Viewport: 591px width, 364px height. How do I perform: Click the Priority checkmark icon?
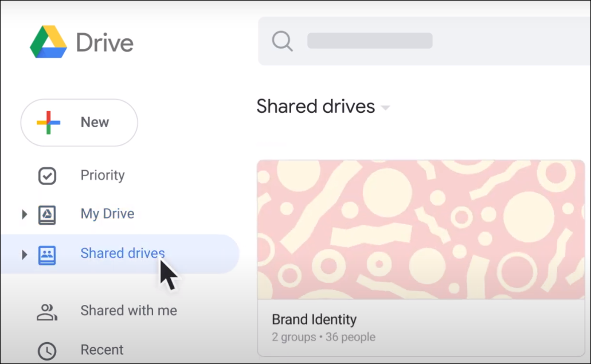point(47,176)
